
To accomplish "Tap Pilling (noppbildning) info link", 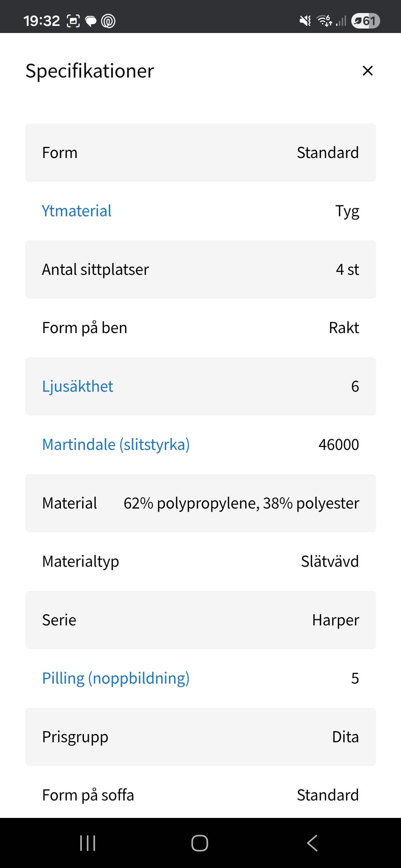I will (116, 679).
